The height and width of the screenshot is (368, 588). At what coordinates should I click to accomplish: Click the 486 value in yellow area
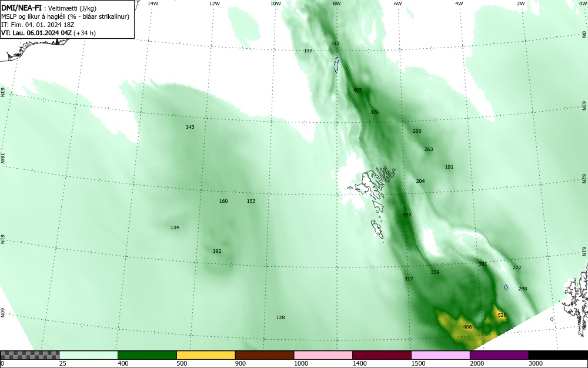point(467,327)
